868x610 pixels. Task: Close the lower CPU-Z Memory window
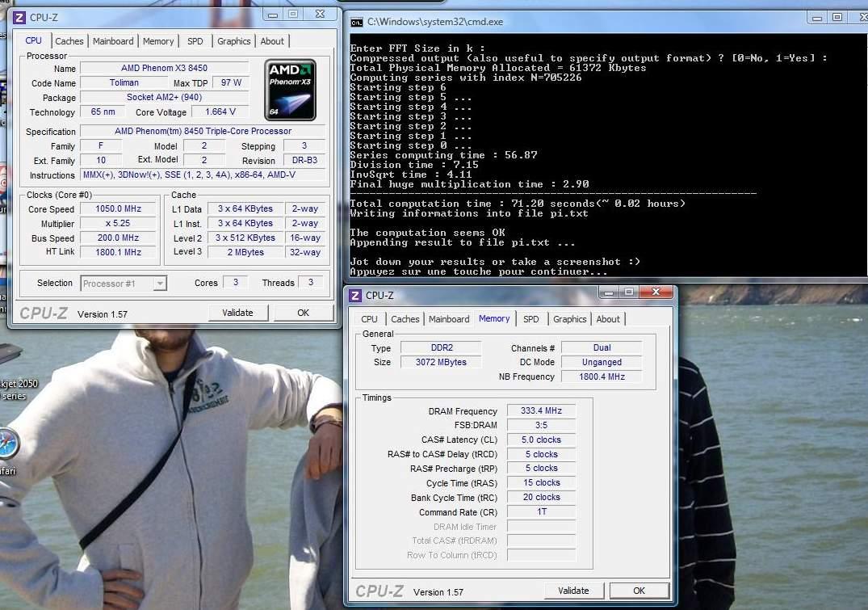tap(656, 292)
